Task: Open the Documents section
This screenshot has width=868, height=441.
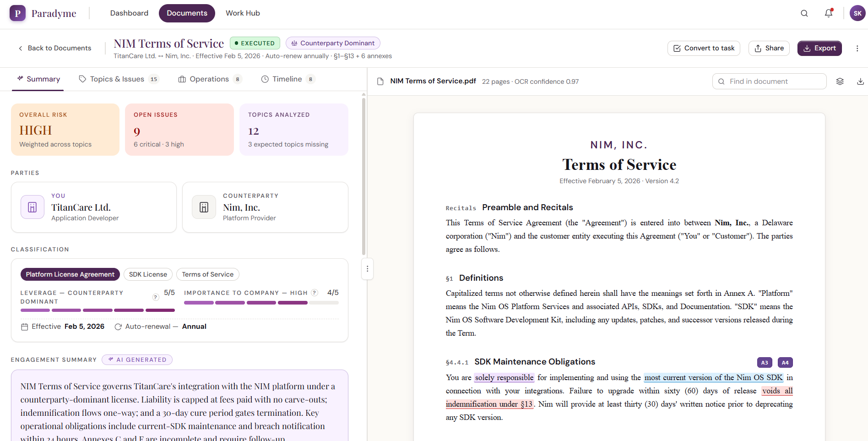Action: coord(187,13)
